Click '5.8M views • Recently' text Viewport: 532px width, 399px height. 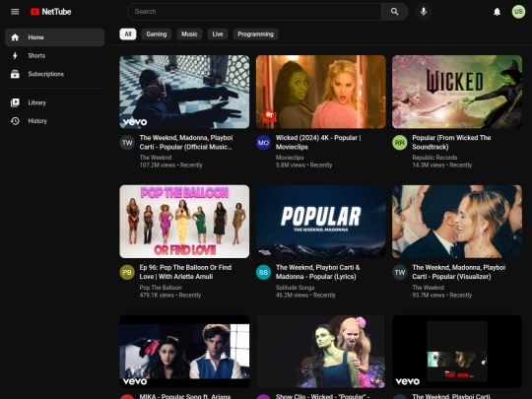click(303, 166)
